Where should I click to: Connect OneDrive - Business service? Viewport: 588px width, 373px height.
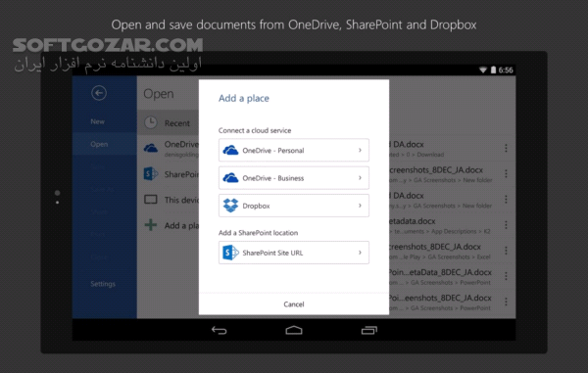[x=294, y=178]
